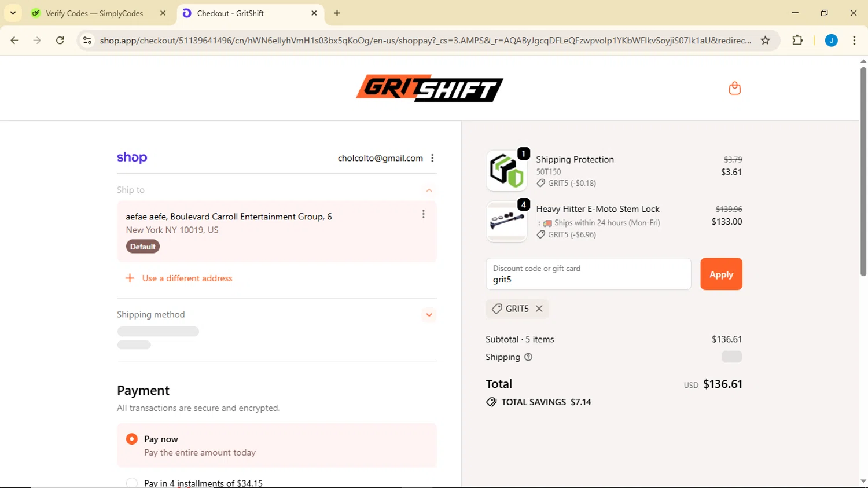This screenshot has width=868, height=488.
Task: Click the Payment section heading
Action: 143,390
